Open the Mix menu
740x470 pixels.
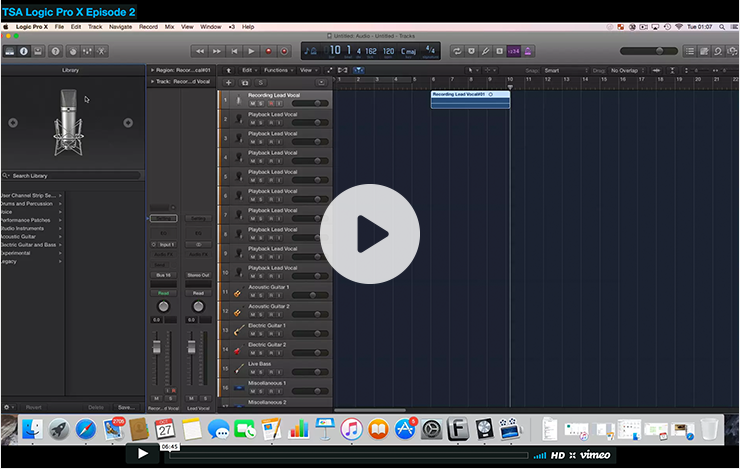pos(169,27)
